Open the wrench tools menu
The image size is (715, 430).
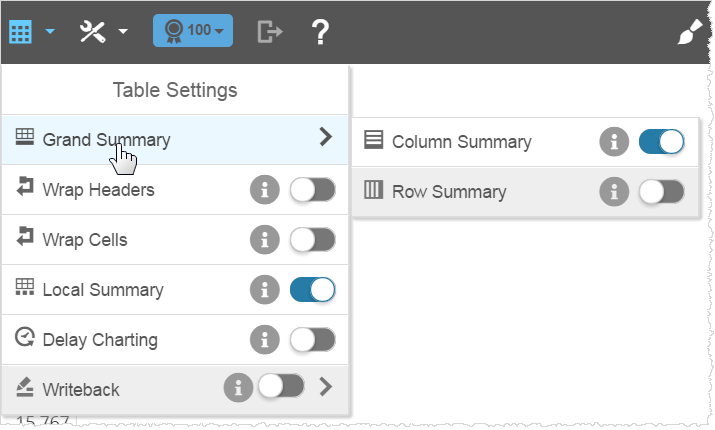click(94, 31)
